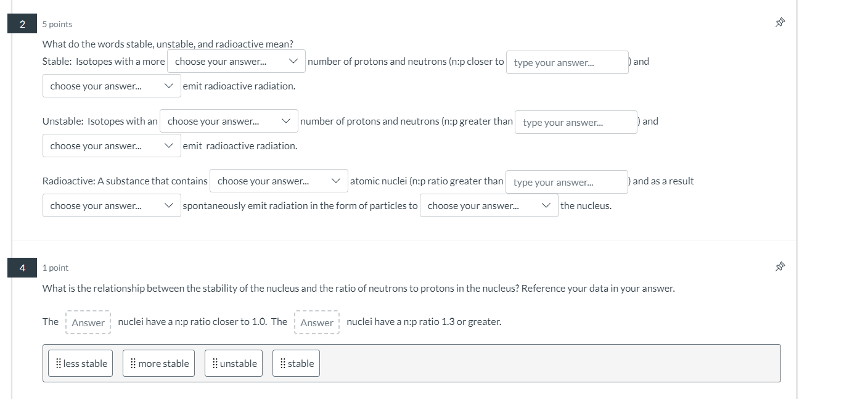Click the Stable n:p answer text field
This screenshot has width=868, height=399.
(x=566, y=62)
